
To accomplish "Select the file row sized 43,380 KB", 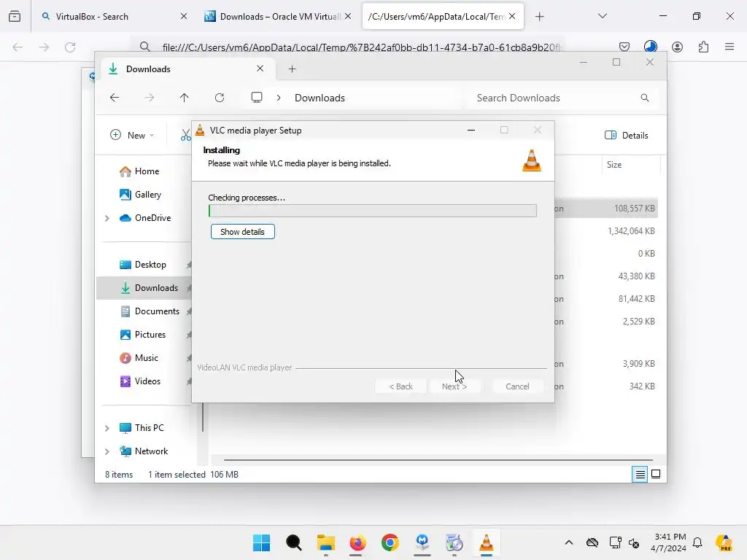I will 605,276.
